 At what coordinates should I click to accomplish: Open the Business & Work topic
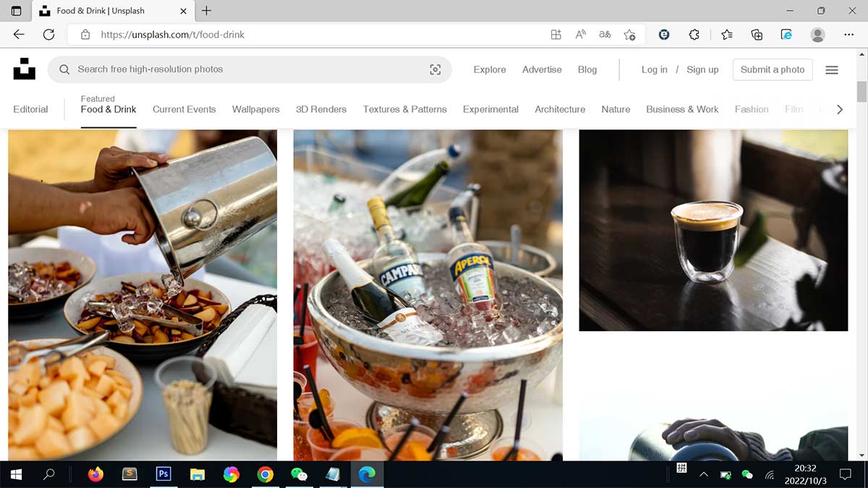click(x=682, y=109)
